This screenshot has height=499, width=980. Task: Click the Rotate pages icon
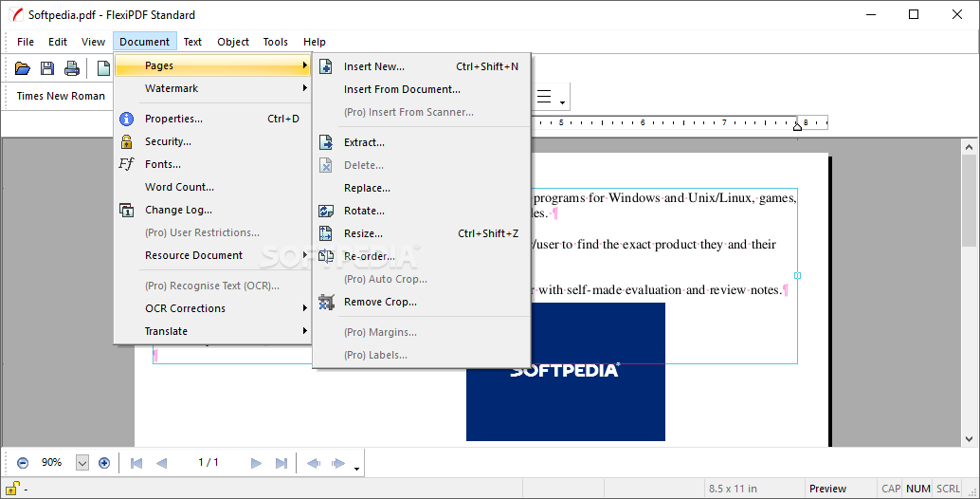tap(326, 211)
